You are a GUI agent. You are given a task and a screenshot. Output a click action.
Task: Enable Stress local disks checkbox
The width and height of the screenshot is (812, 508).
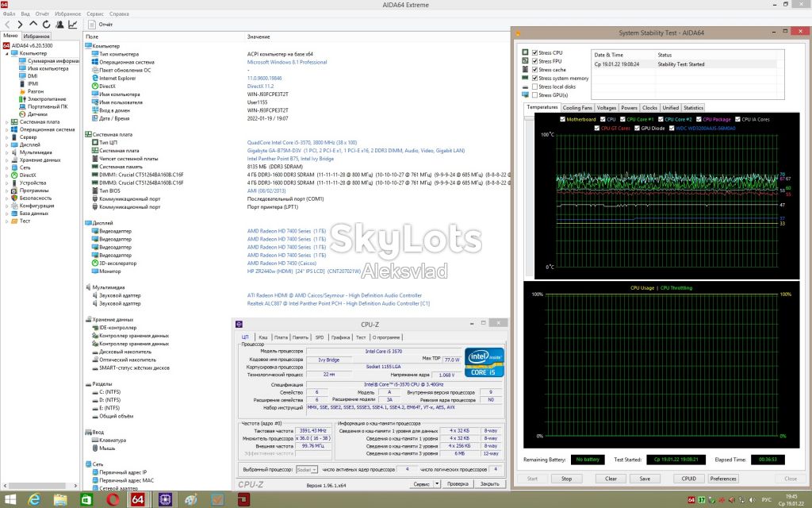(x=535, y=87)
